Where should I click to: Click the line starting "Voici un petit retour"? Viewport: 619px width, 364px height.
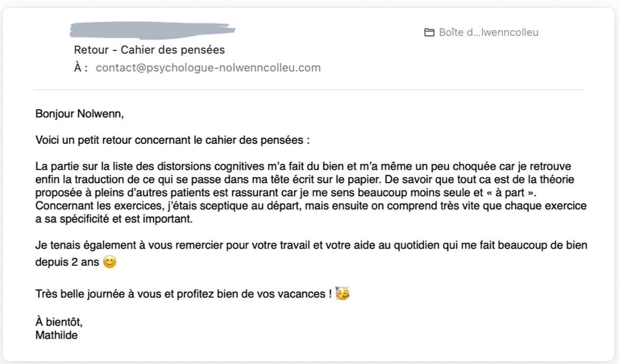(x=172, y=140)
